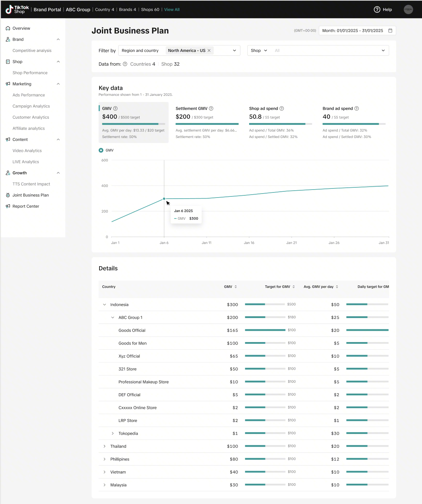
Task: Click the info icon next to GMV
Action: pyautogui.click(x=115, y=109)
